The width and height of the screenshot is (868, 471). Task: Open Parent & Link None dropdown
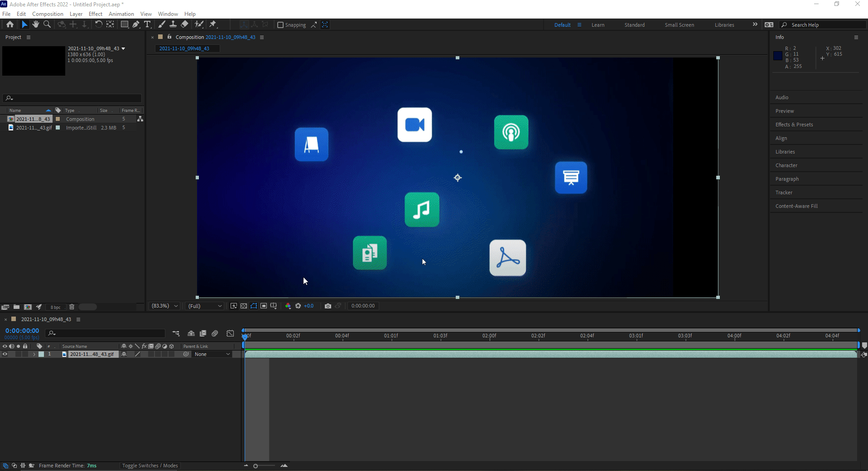(x=212, y=354)
